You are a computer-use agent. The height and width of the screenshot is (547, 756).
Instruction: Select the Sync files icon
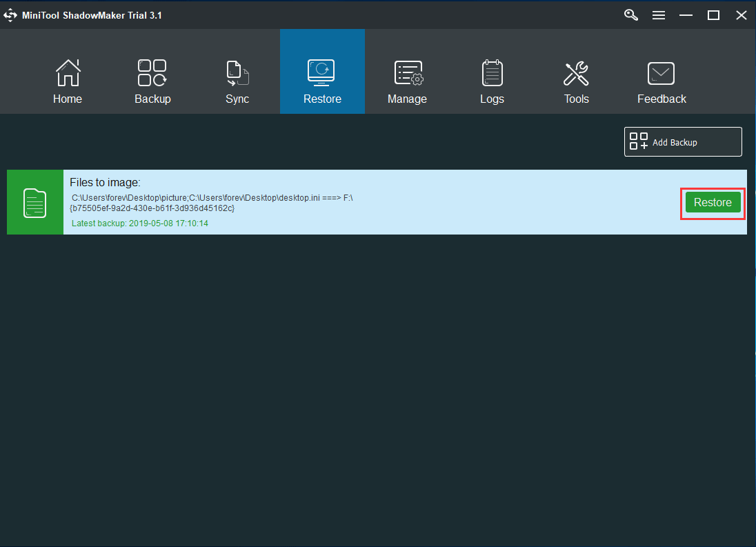(237, 73)
